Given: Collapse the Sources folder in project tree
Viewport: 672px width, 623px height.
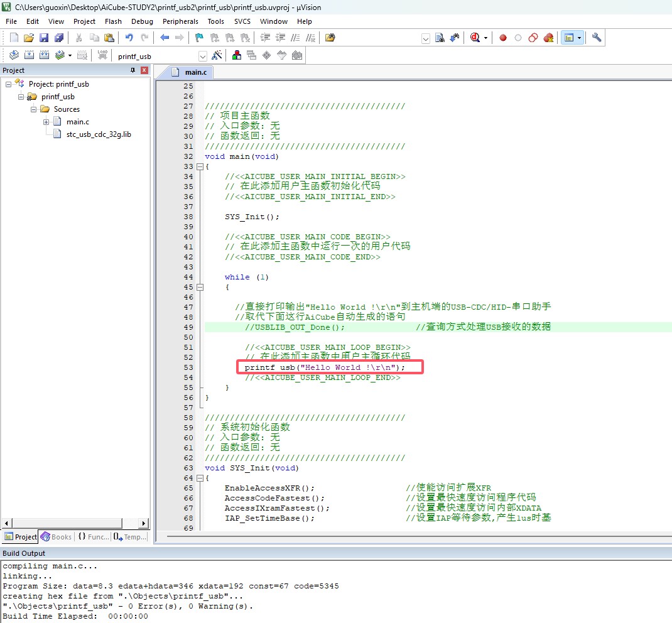Looking at the screenshot, I should (x=34, y=109).
